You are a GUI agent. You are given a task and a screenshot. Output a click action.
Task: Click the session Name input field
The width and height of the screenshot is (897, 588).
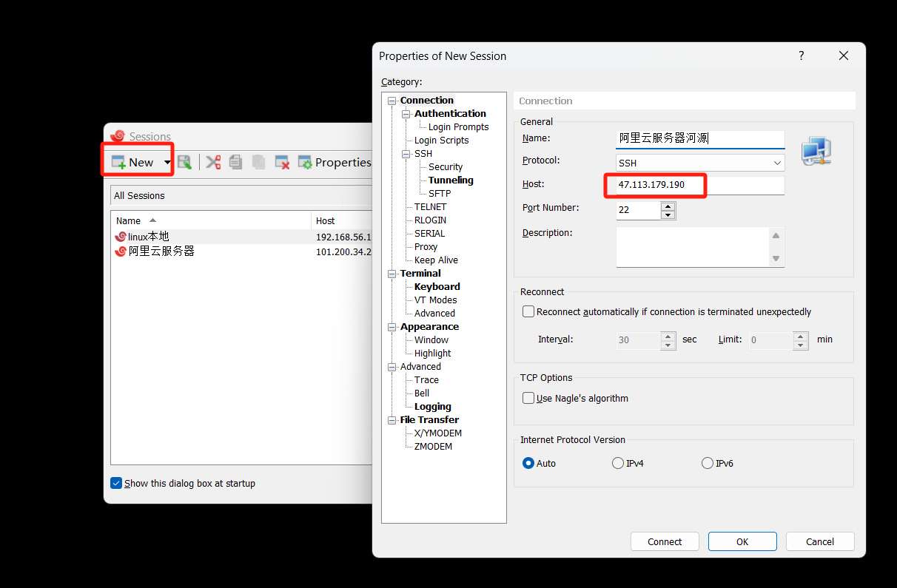pyautogui.click(x=700, y=138)
